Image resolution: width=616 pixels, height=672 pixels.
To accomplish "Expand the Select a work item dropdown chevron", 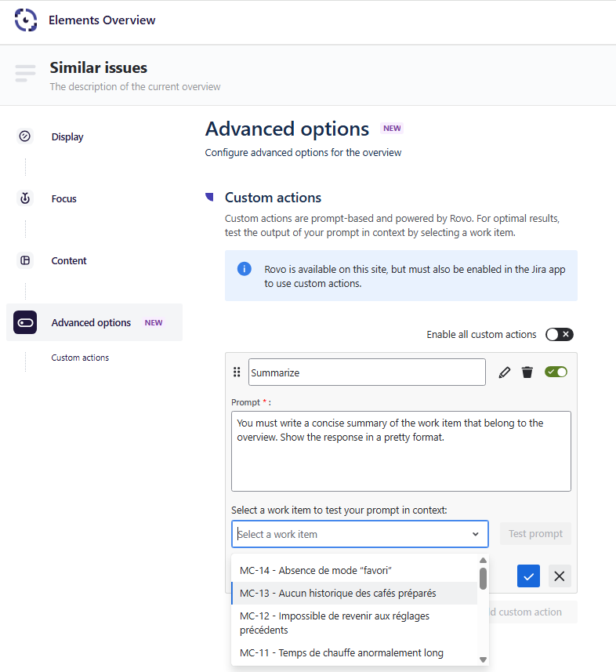I will (475, 534).
